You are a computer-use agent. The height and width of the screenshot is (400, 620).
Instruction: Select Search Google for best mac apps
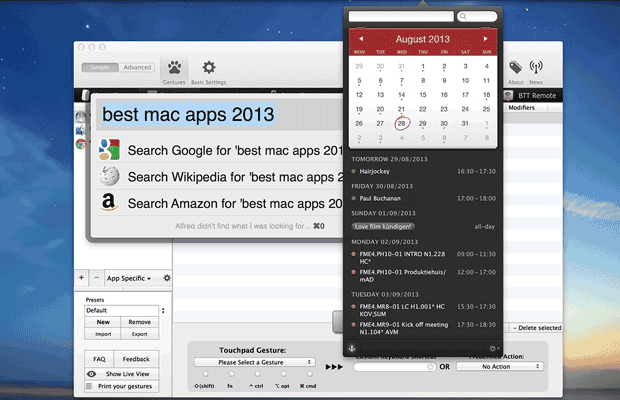tap(219, 150)
